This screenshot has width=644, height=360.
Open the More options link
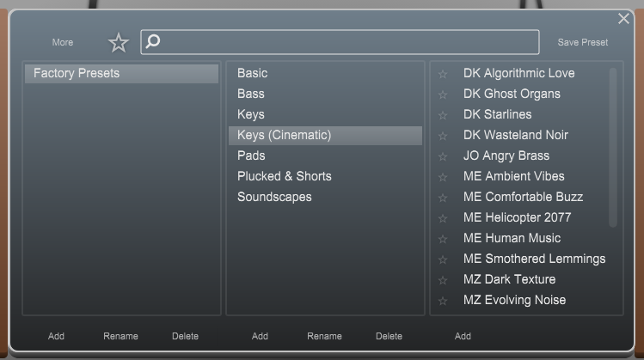pyautogui.click(x=63, y=42)
